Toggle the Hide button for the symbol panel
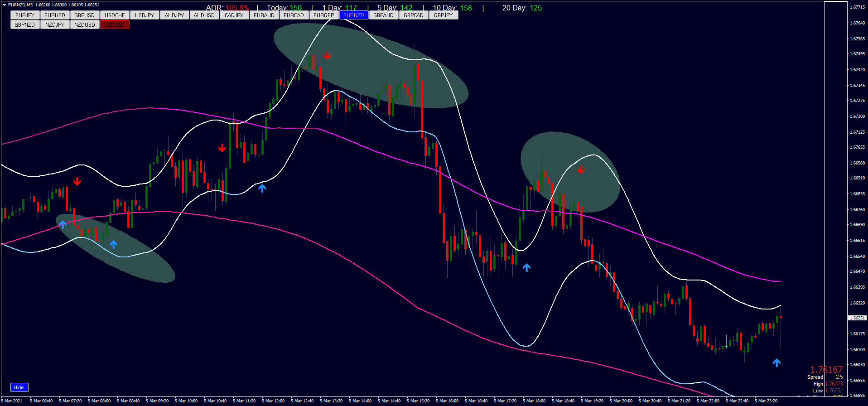The width and height of the screenshot is (868, 406). coord(19,387)
